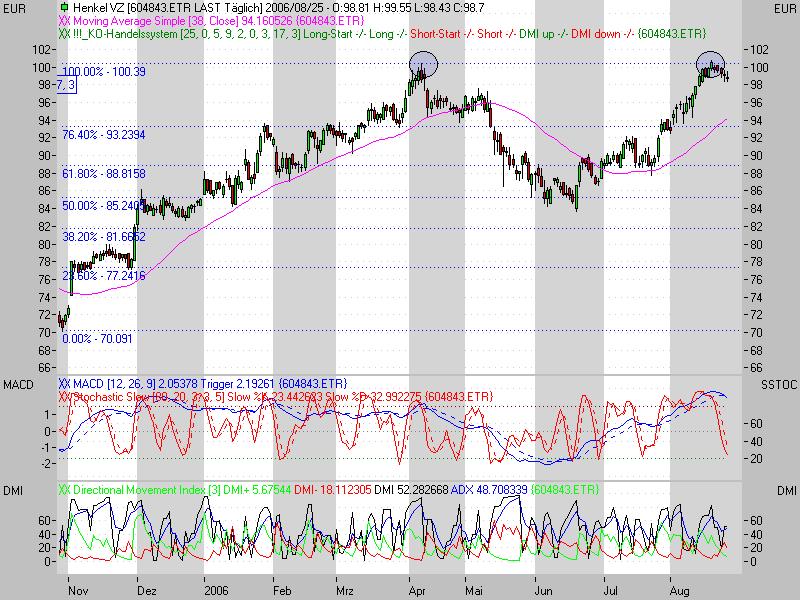Click the XX icon for Directional Movement Index

tap(62, 489)
